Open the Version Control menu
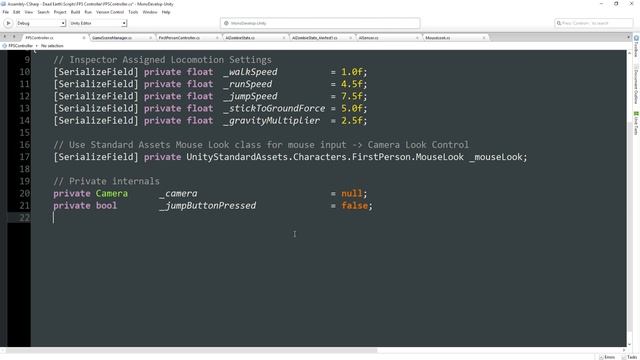Viewport: 640px width, 360px height. click(110, 12)
